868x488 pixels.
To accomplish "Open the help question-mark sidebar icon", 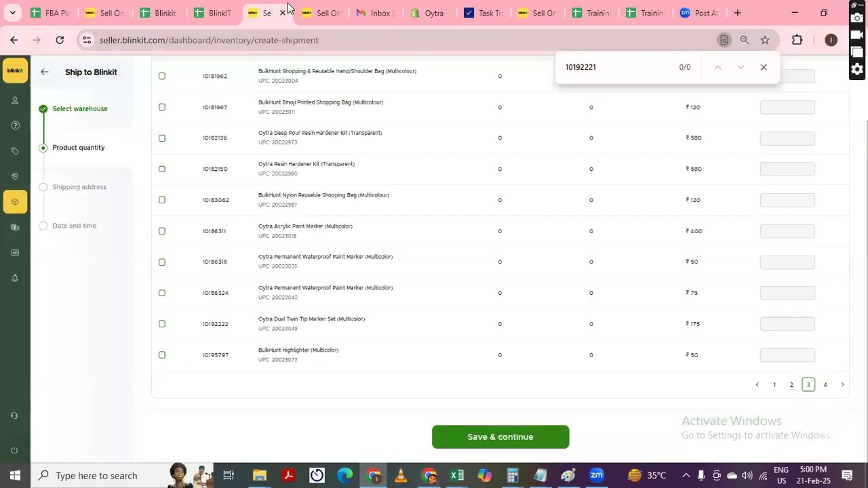I will coord(15,125).
